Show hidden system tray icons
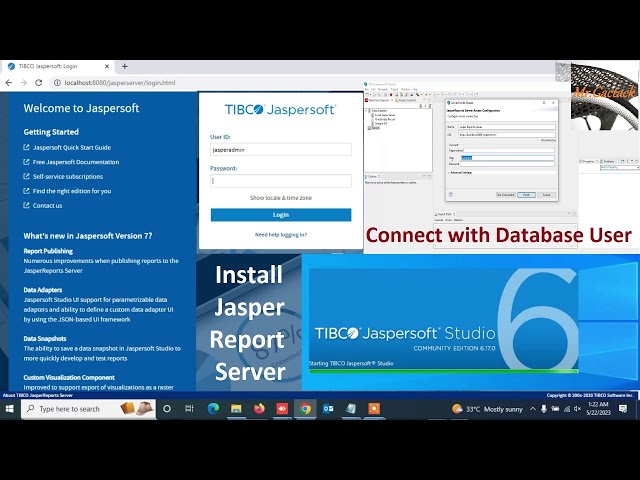This screenshot has width=640, height=480. (533, 409)
